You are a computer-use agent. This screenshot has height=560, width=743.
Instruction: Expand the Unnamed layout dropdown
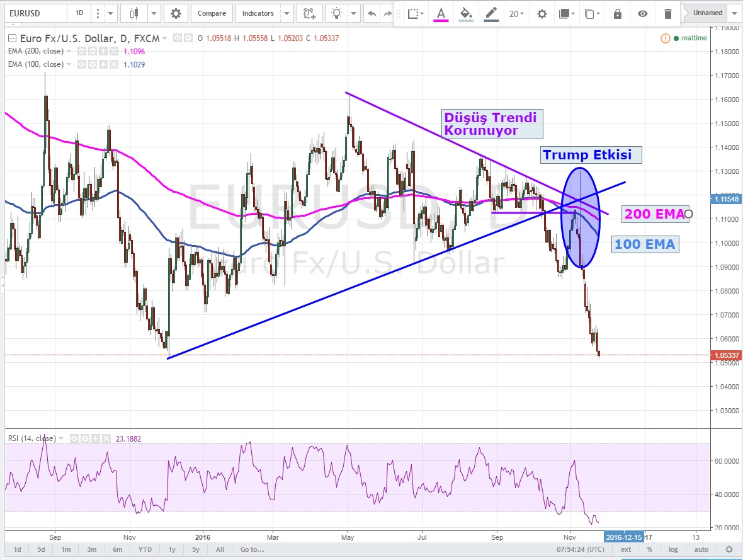pos(734,13)
